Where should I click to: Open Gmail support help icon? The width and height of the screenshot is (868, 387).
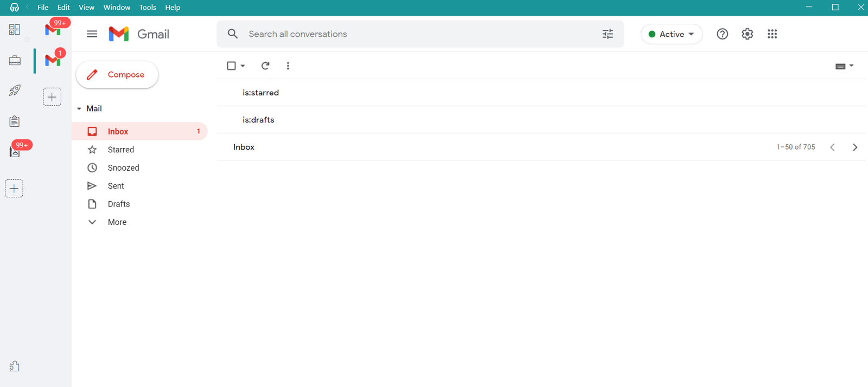(x=722, y=34)
